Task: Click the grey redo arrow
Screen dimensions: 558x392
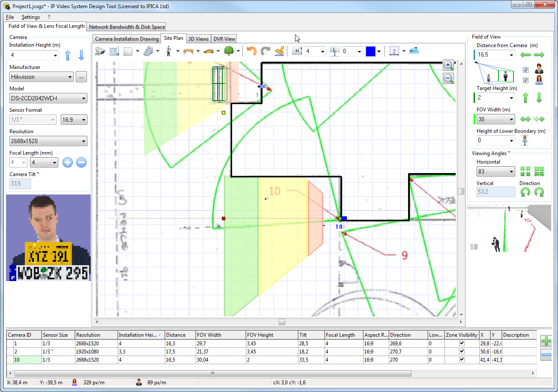Action: tap(266, 51)
